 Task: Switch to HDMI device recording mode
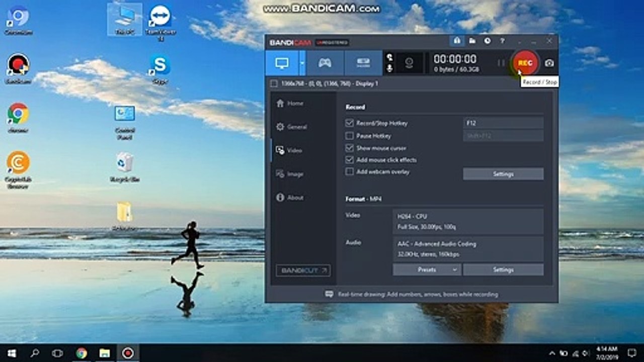[363, 63]
